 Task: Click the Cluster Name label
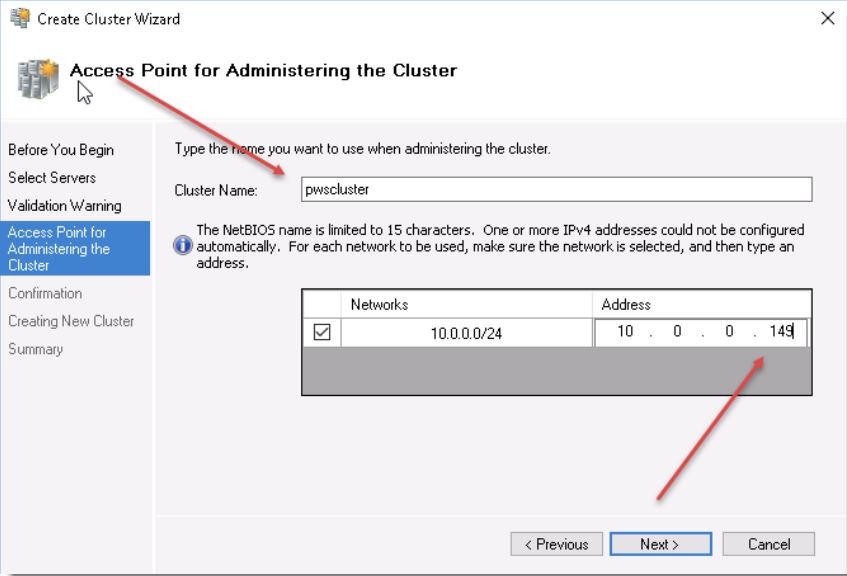click(216, 190)
